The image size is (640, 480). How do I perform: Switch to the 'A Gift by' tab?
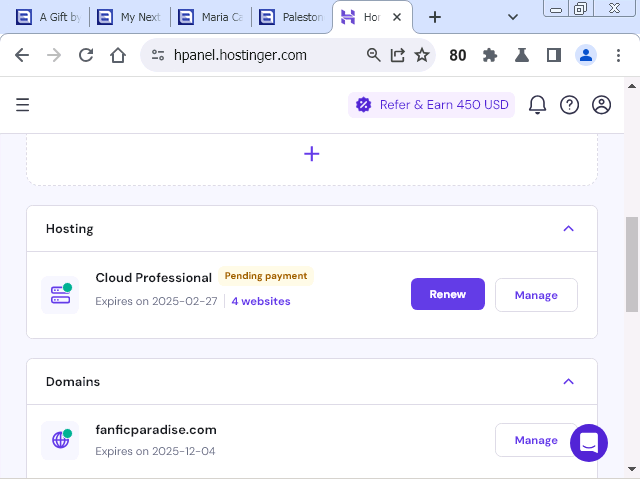click(49, 17)
